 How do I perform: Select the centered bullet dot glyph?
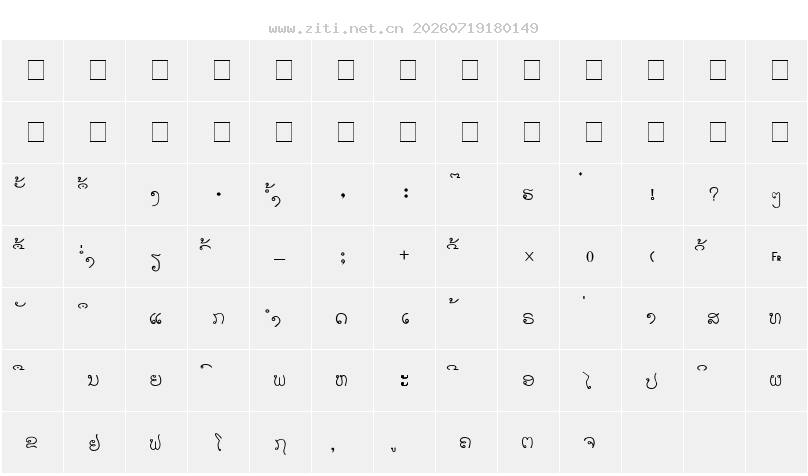pos(219,194)
